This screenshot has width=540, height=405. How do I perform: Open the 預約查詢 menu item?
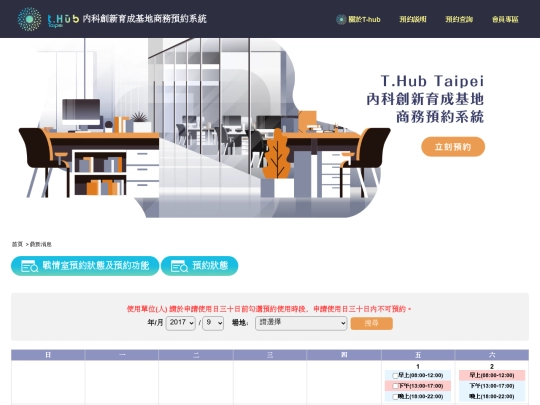tap(459, 19)
